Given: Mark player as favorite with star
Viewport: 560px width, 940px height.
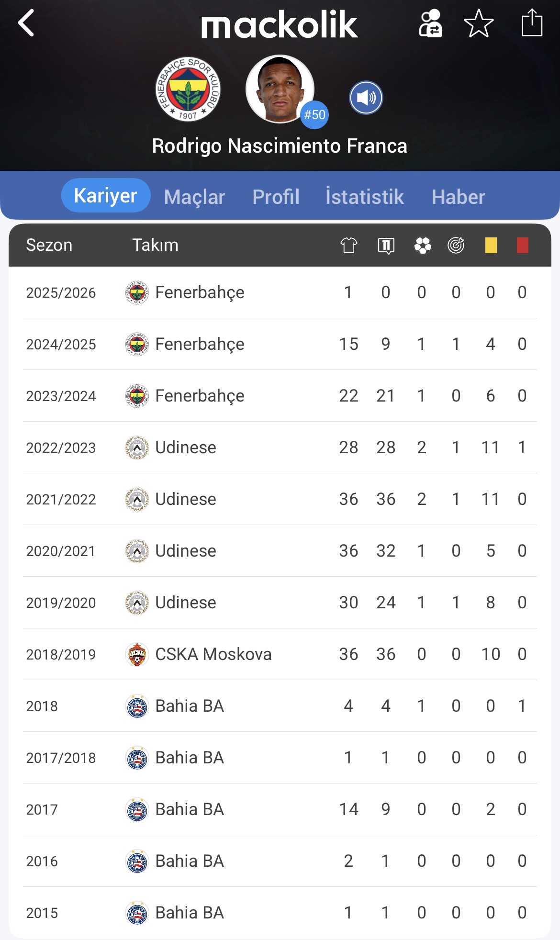Looking at the screenshot, I should pos(479,23).
